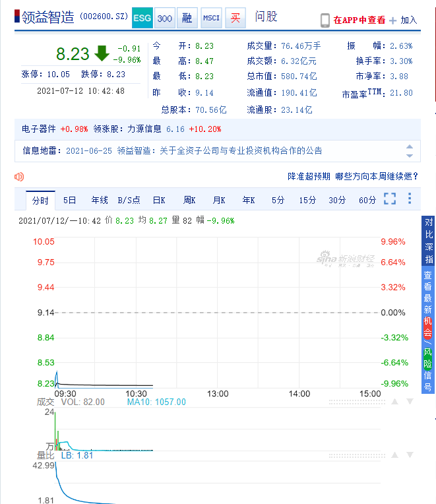Image resolution: width=436 pixels, height=504 pixels.
Task: Switch to the B/S点 chart tab
Action: pyautogui.click(x=129, y=201)
